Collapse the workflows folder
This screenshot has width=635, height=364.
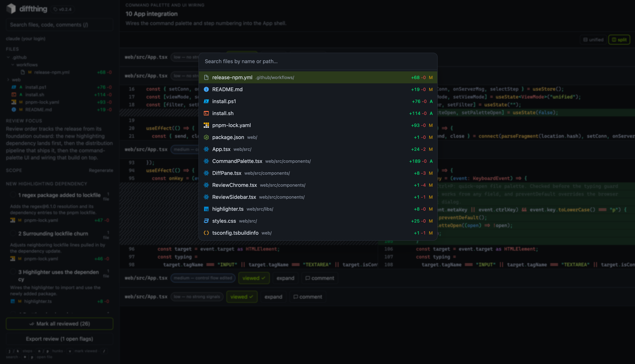click(x=13, y=65)
